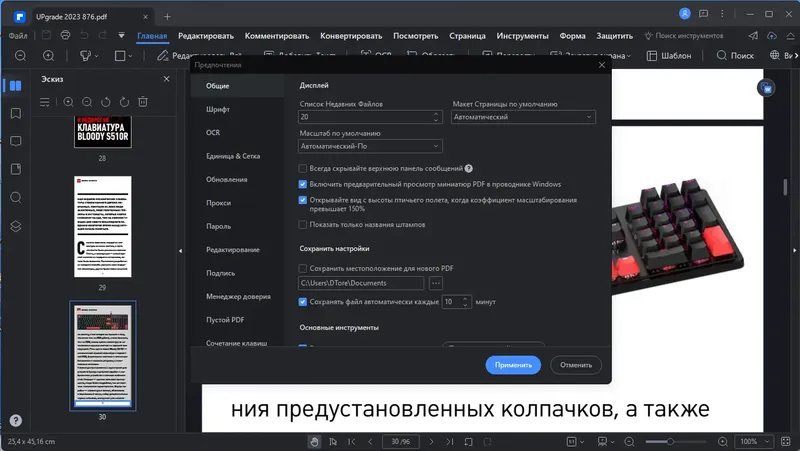The image size is (800, 451).
Task: Open the search panel in left sidebar
Action: [x=16, y=197]
